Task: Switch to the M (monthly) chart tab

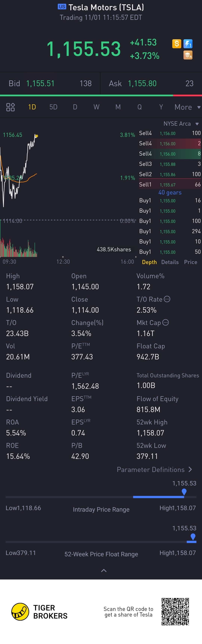Action: tap(118, 107)
